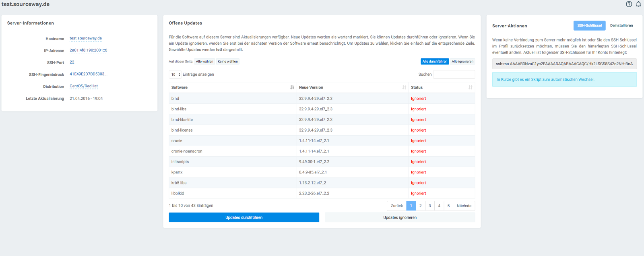The height and width of the screenshot is (256, 644).
Task: Click Nächste to view next page
Action: point(464,206)
